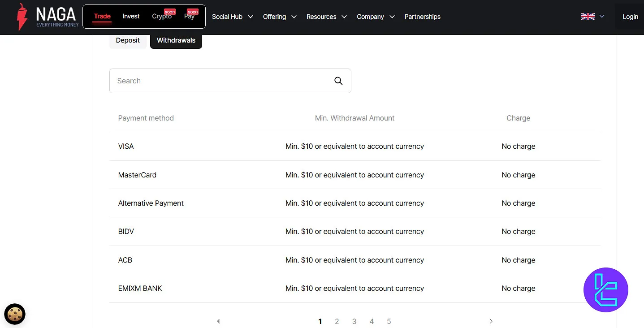Go to page 5 of the table

point(389,321)
